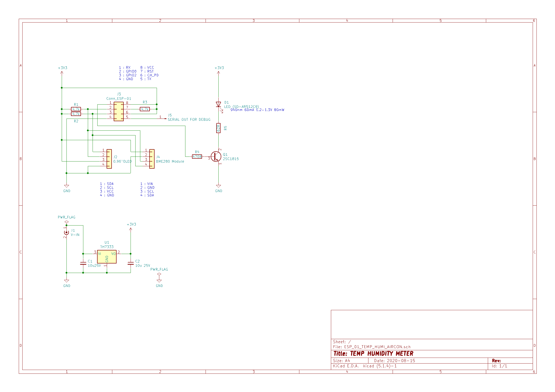The width and height of the screenshot is (555, 392).
Task: Click the Date 2020-08-15 field in title block
Action: coord(395,361)
